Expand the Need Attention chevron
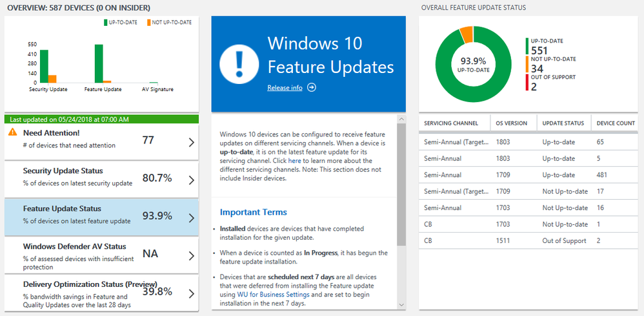644x316 pixels. 192,142
